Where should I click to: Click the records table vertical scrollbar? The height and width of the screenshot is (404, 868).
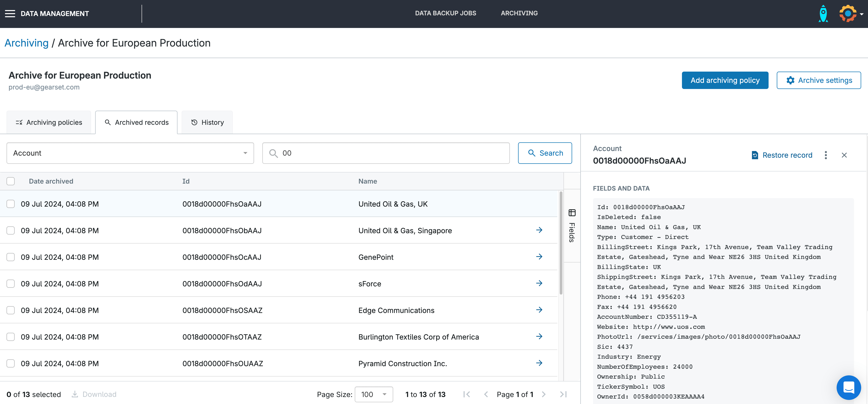click(x=561, y=243)
